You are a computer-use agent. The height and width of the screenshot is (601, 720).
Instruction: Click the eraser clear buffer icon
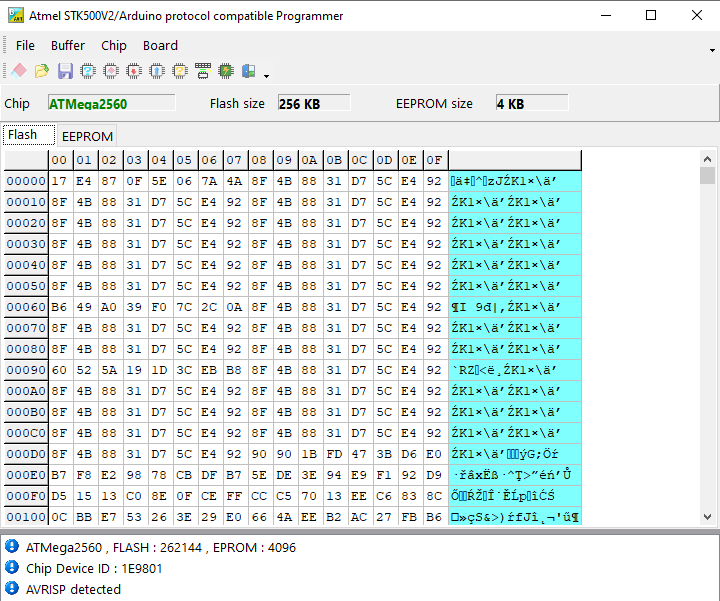[x=19, y=71]
